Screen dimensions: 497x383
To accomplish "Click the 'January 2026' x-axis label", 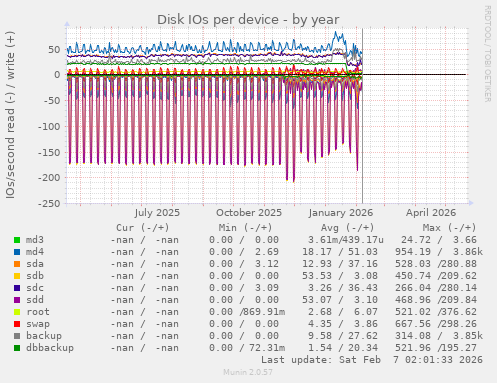I will (x=341, y=213).
